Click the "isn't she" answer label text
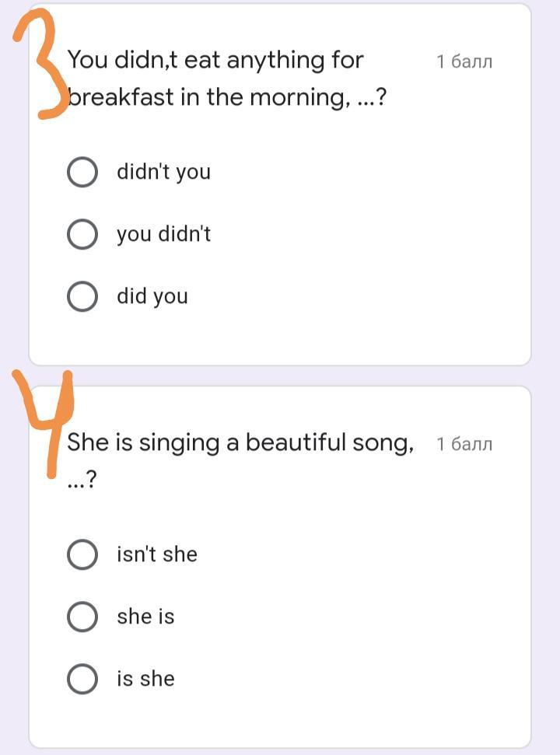 [157, 554]
